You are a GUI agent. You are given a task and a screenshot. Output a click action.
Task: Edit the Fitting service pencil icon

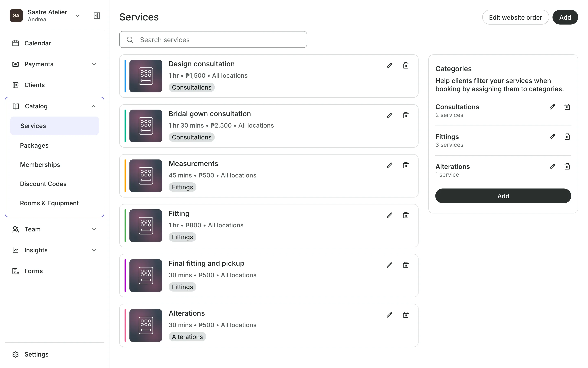[389, 215]
